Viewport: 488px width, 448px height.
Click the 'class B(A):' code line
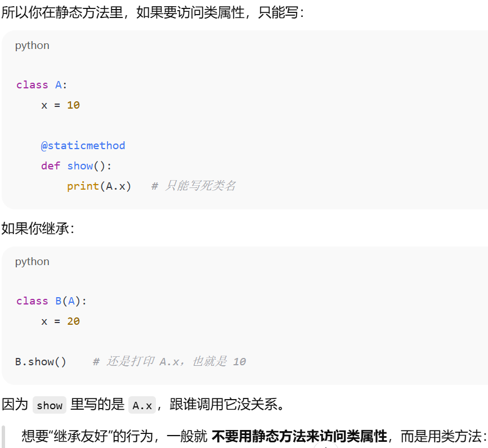point(51,301)
